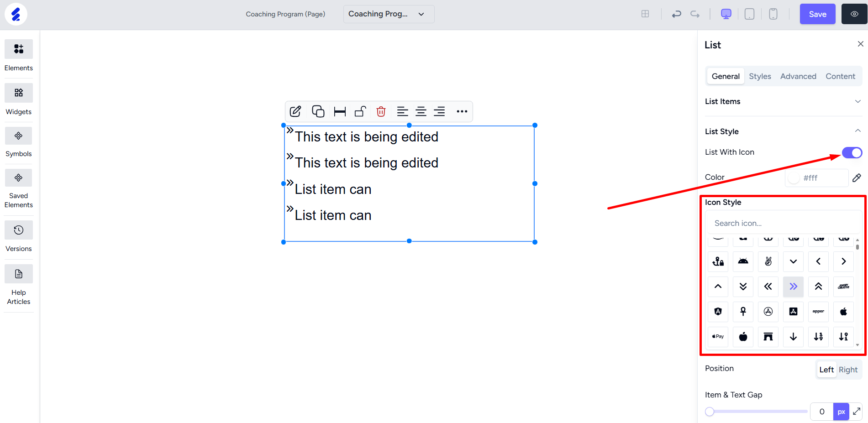Align list text to the left
This screenshot has width=868, height=423.
402,111
